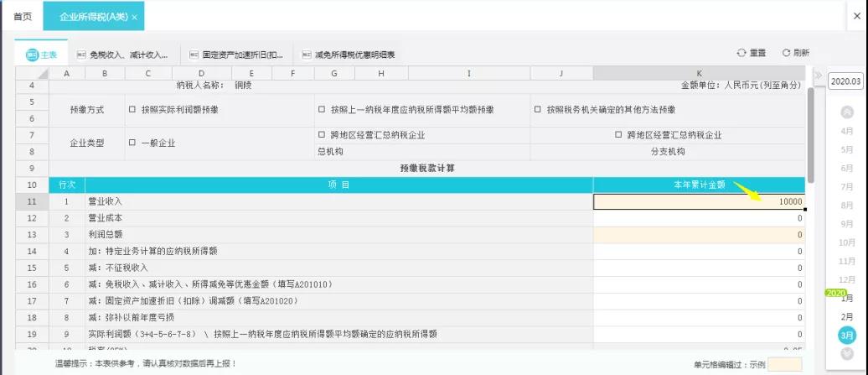868x375 pixels.
Task: Click the 预缴税款计算 section title
Action: tap(426, 169)
